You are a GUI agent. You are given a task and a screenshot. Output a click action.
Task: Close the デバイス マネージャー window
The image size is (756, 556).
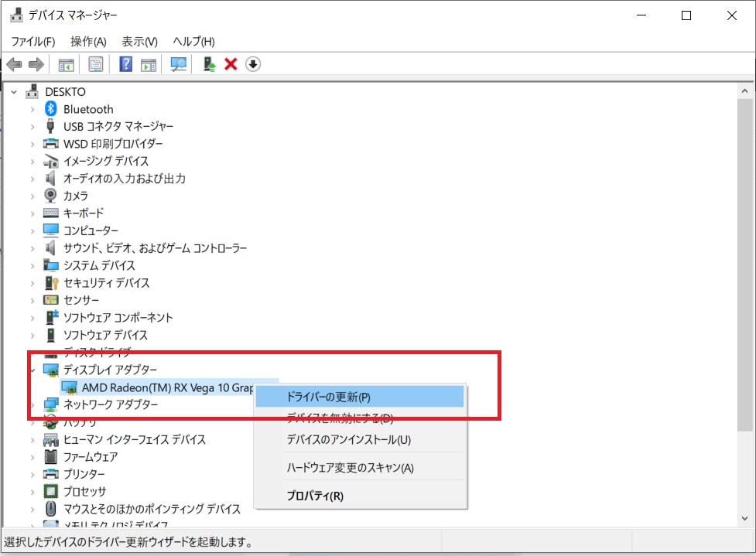732,15
